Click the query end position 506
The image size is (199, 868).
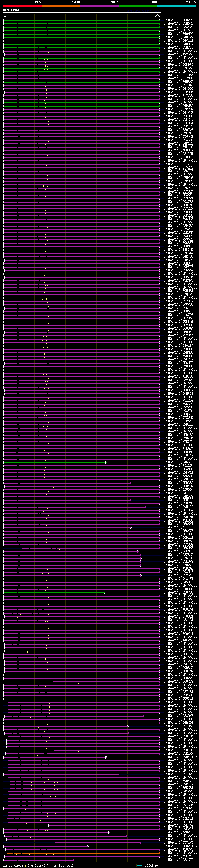pos(157,16)
